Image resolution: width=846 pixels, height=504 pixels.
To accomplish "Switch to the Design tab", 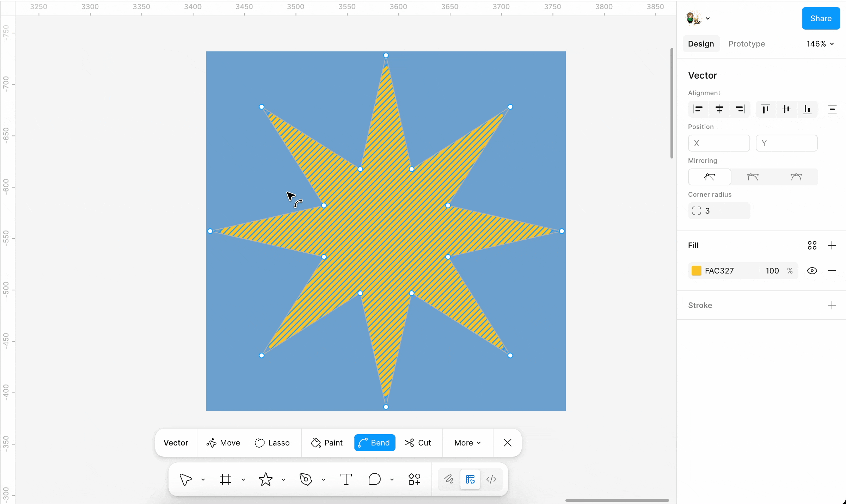I will pos(701,44).
